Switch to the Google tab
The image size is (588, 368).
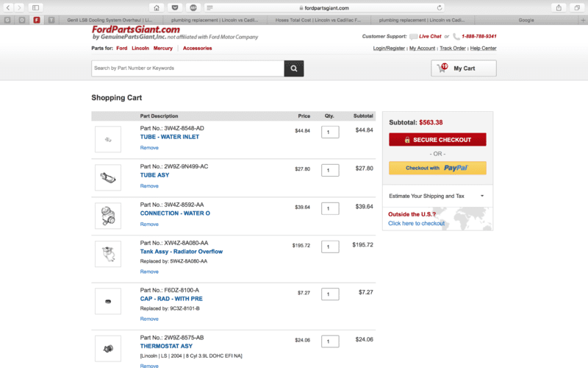526,20
